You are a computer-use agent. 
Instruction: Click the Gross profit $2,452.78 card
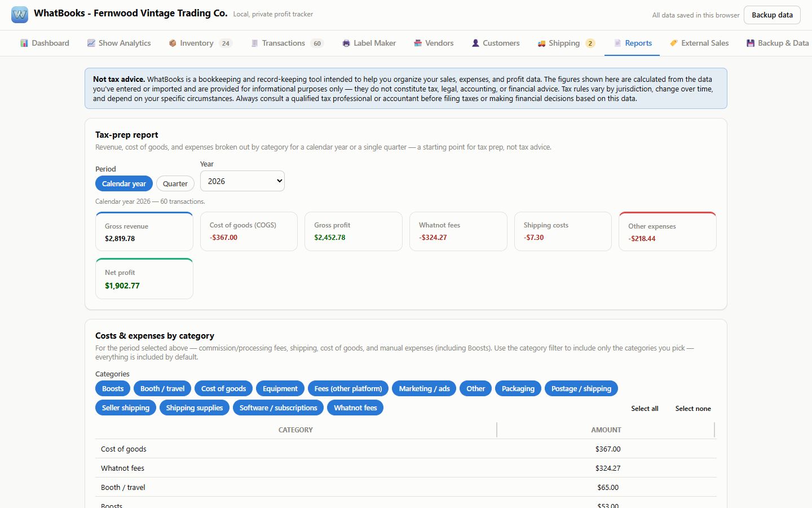click(x=354, y=231)
